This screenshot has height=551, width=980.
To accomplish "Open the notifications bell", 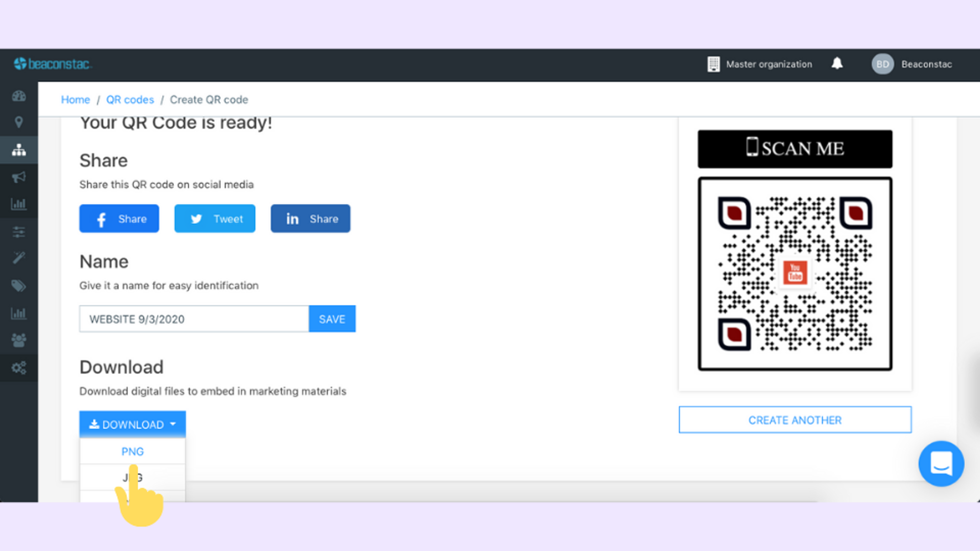I will click(x=837, y=63).
